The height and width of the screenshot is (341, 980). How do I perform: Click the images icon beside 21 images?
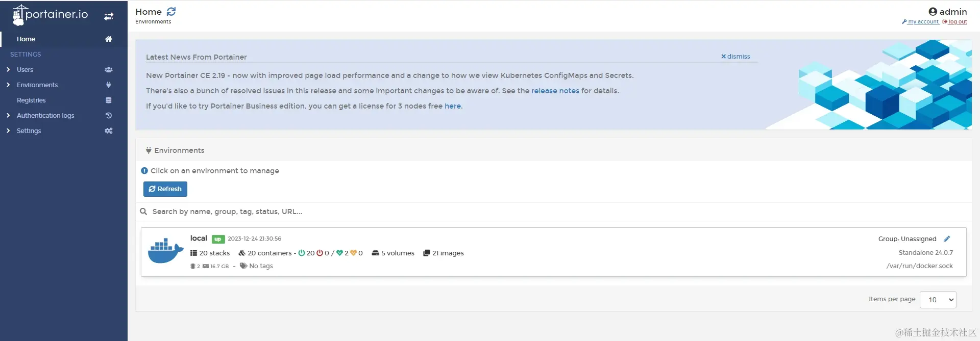click(427, 253)
